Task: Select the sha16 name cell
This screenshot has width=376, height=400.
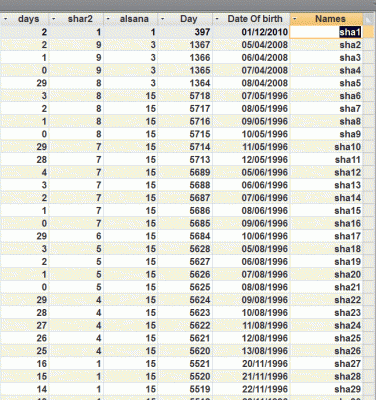Action: click(x=326, y=223)
